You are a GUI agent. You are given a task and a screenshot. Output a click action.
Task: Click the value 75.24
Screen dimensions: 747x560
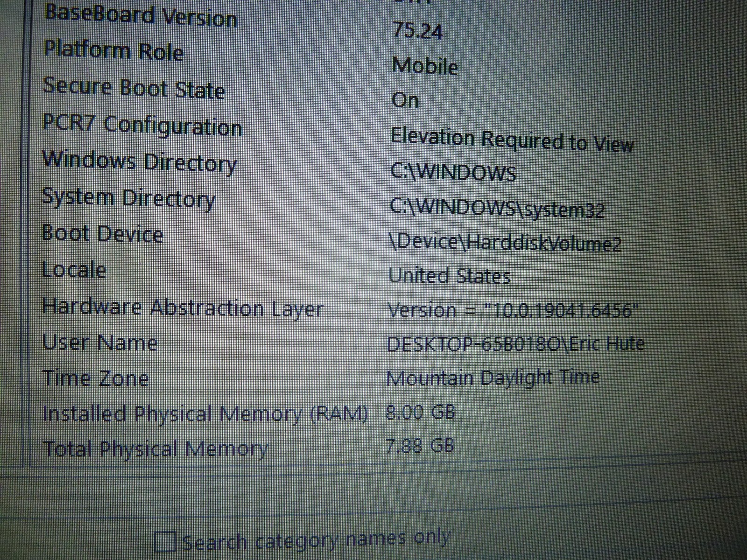pyautogui.click(x=417, y=30)
